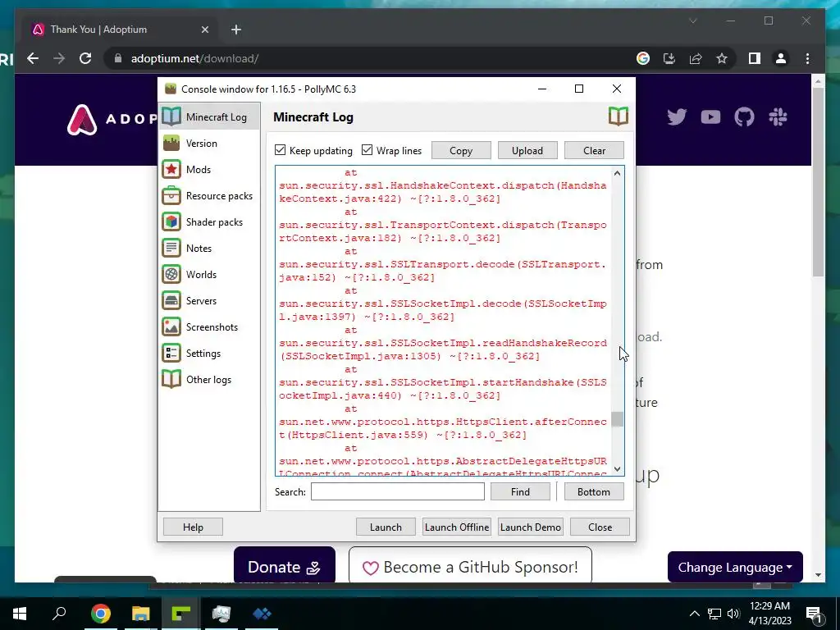Open Resource packs page icon
Image resolution: width=840 pixels, height=630 pixels.
coord(171,195)
